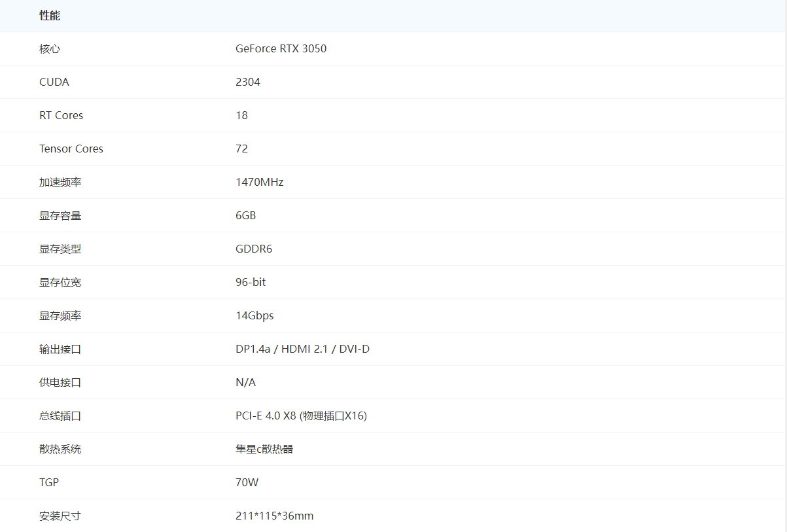Viewport: 787px width, 532px height.
Task: Click the 加速频率 label
Action: click(60, 183)
